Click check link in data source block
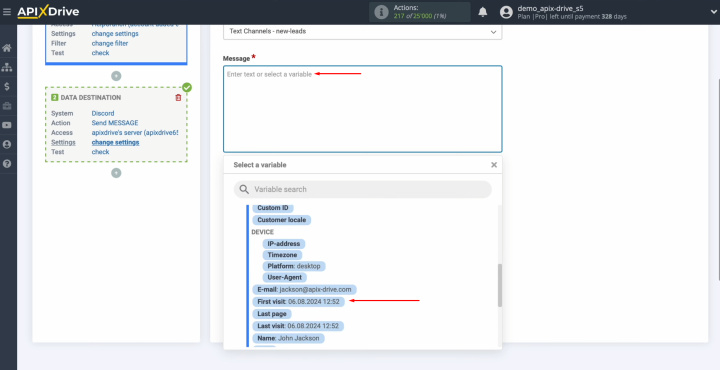Screen dimensions: 720x370 click(100, 53)
